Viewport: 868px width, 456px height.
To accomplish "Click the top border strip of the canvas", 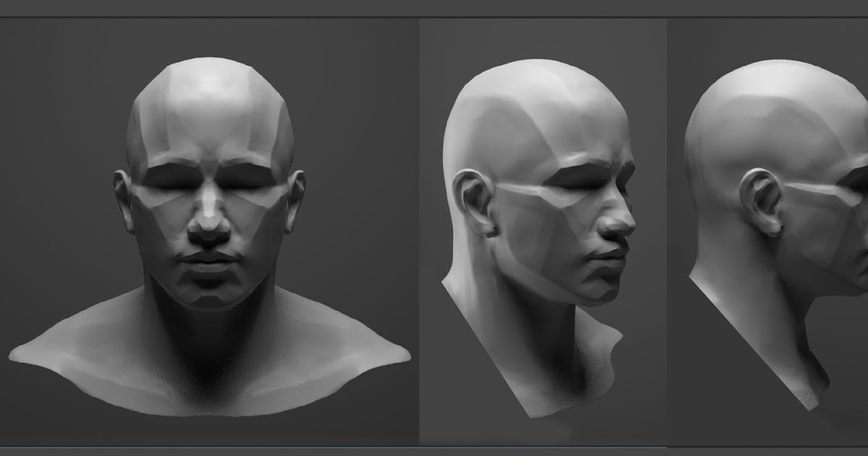I will coord(434,9).
